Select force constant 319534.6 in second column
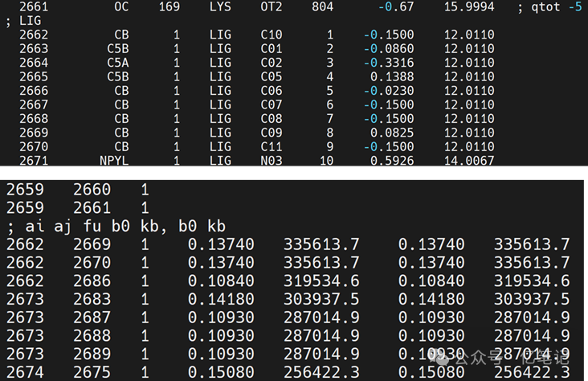This screenshot has width=588, height=381. (x=532, y=281)
